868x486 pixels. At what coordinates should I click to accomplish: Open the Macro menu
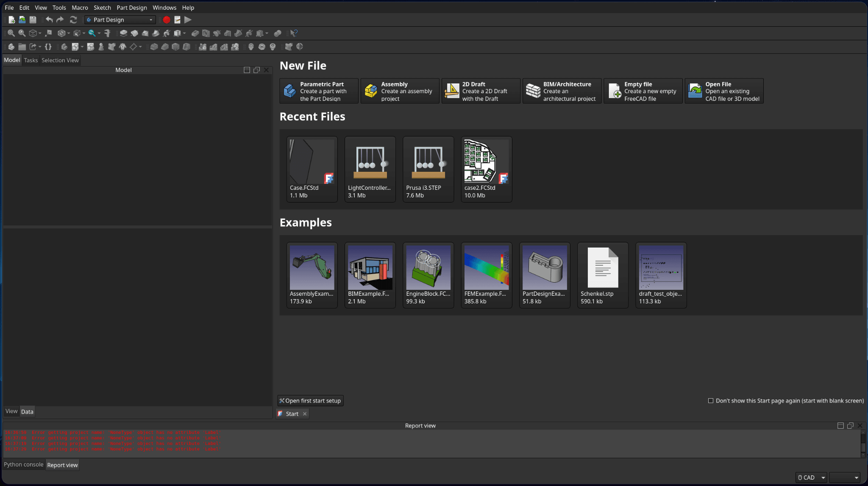[80, 8]
